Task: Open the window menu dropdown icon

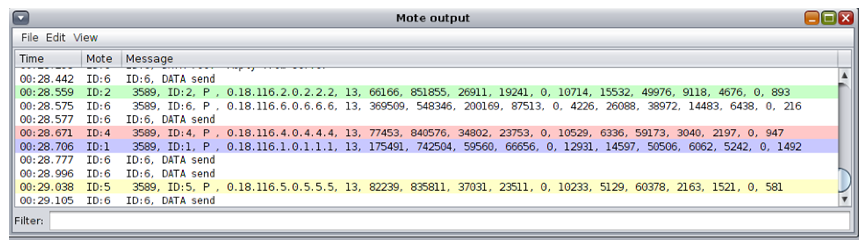Action: pos(21,18)
